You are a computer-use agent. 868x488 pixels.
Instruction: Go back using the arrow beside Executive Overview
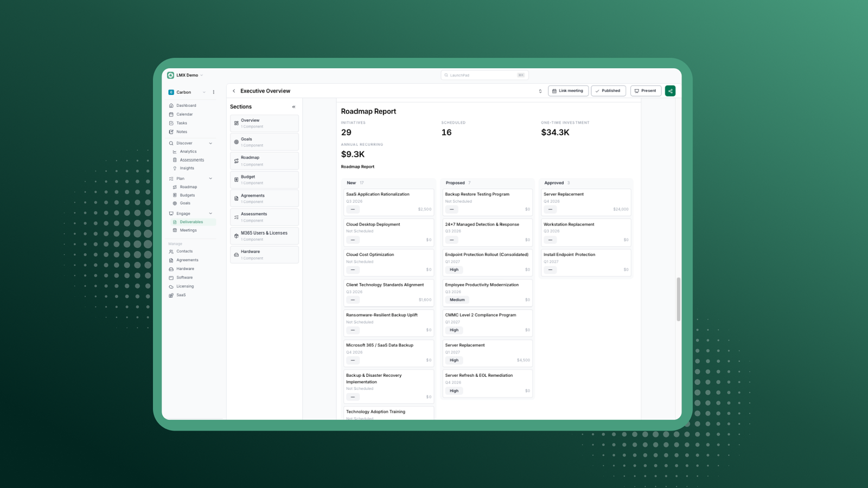click(234, 91)
